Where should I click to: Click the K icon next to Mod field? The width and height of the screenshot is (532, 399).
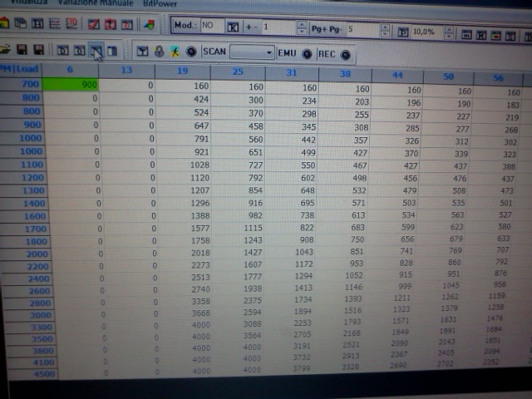click(233, 27)
